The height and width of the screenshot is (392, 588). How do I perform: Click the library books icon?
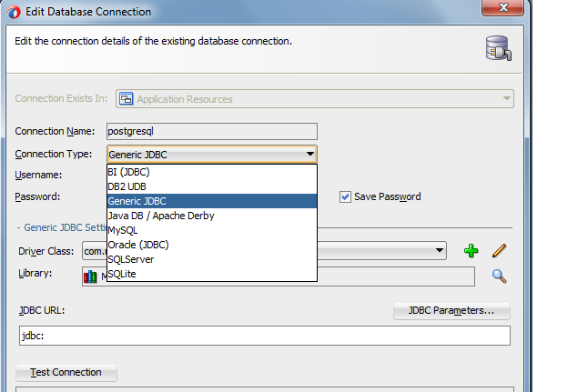pos(90,277)
